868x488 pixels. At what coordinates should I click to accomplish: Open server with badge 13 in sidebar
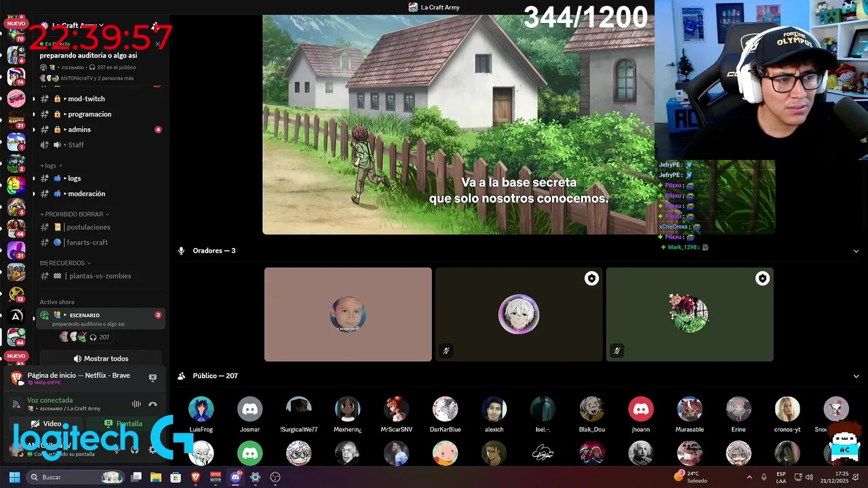click(16, 293)
